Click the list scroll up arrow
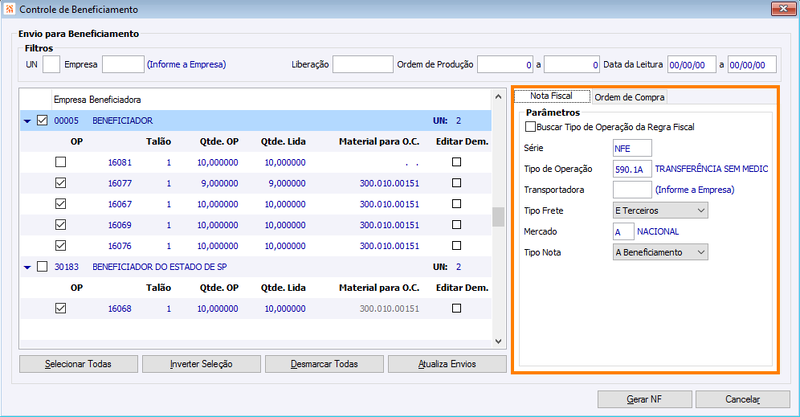 [498, 96]
